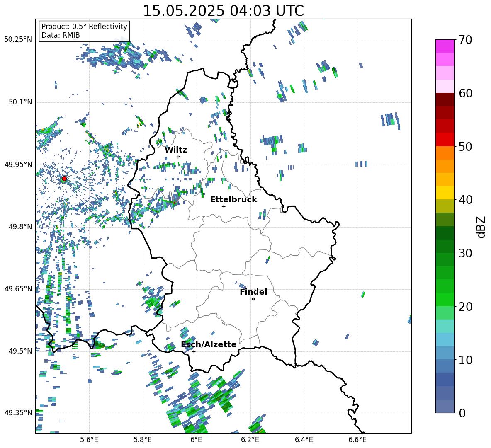Viewport: 491px width, 448px height.
Task: Click the yellow colorbar segment at 40
Action: click(445, 193)
